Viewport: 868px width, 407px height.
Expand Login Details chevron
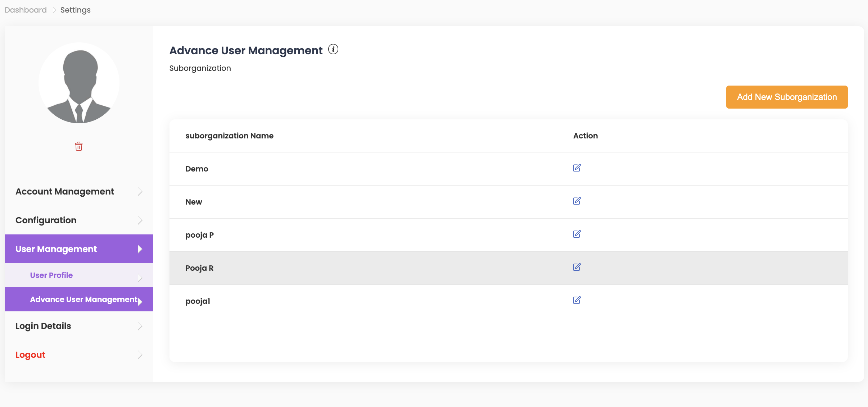pos(140,326)
